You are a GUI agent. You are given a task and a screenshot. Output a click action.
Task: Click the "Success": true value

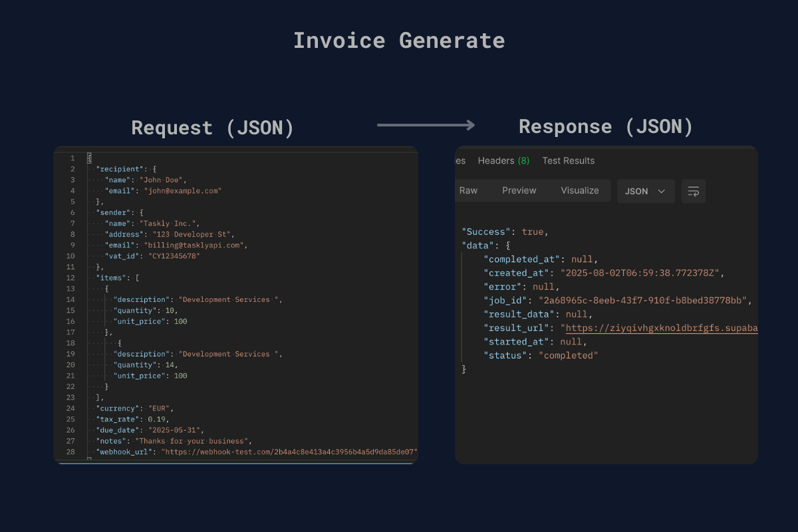(x=535, y=231)
